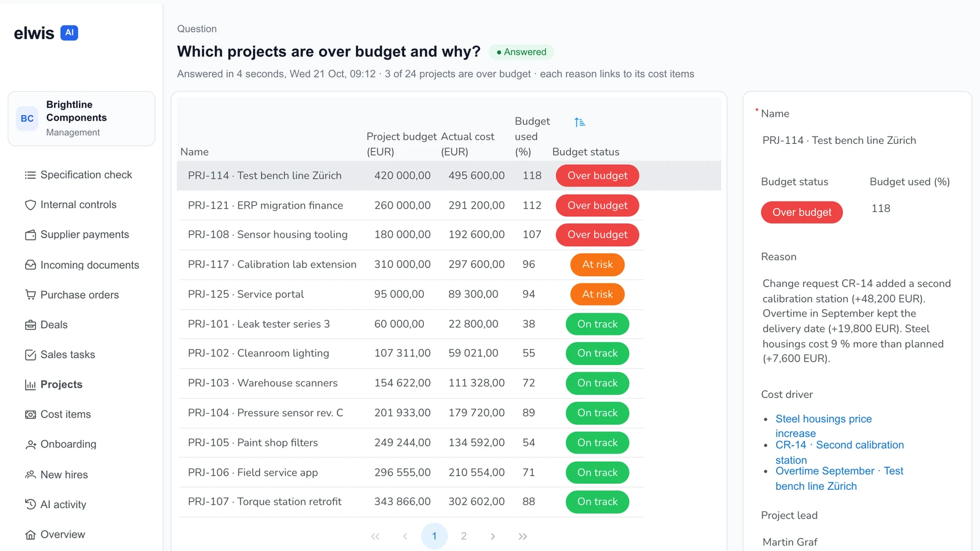Image resolution: width=980 pixels, height=551 pixels.
Task: Click the Overview home icon
Action: click(x=30, y=534)
